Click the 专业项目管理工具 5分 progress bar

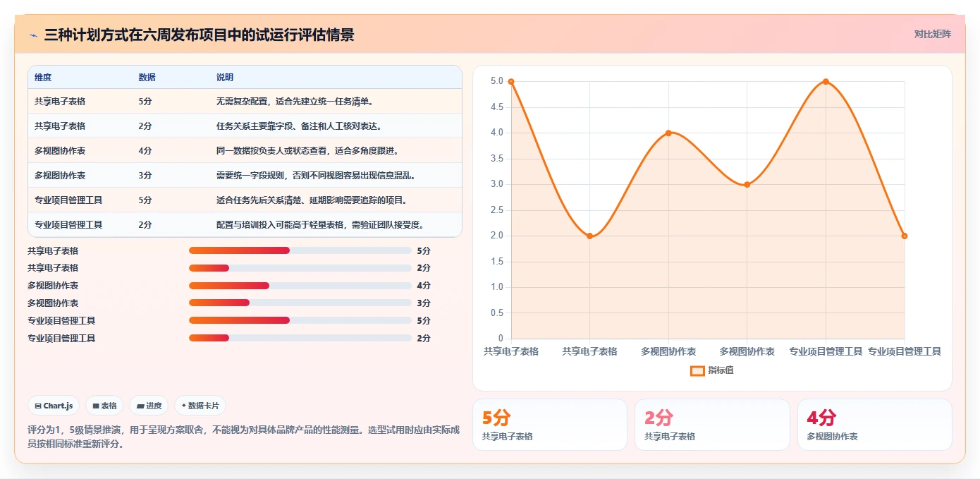300,321
